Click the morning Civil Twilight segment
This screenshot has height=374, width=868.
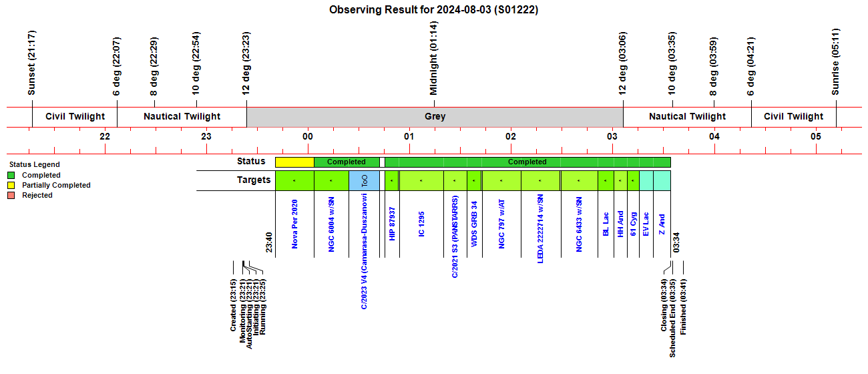[793, 117]
